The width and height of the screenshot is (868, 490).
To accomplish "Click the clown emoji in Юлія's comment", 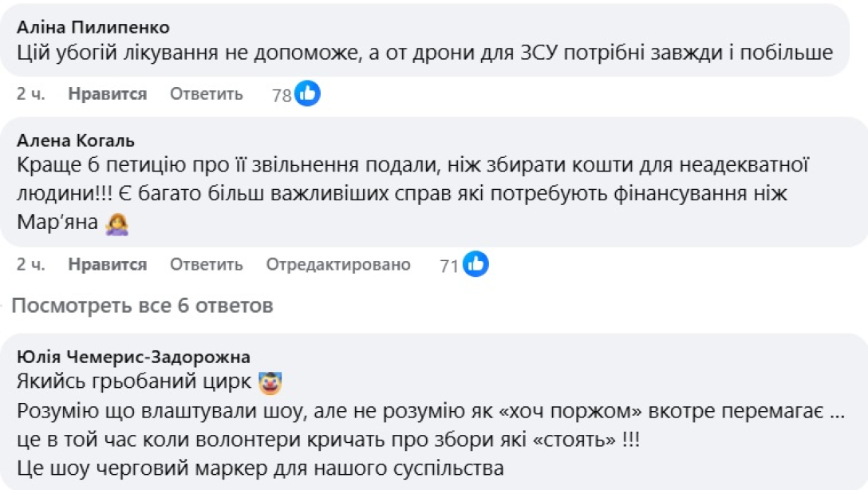I will [x=271, y=383].
